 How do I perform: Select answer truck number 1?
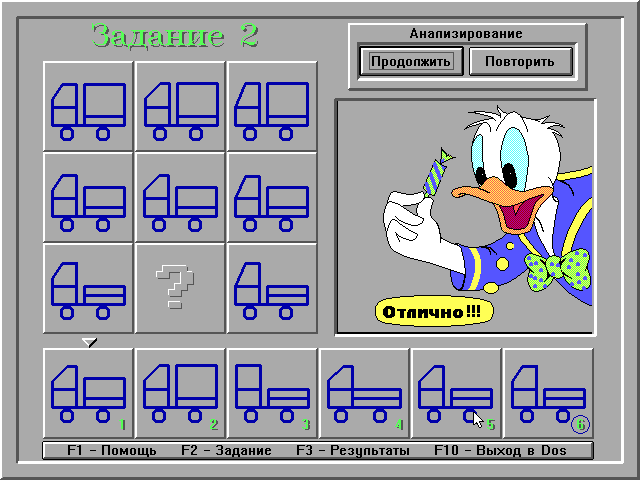coord(89,393)
